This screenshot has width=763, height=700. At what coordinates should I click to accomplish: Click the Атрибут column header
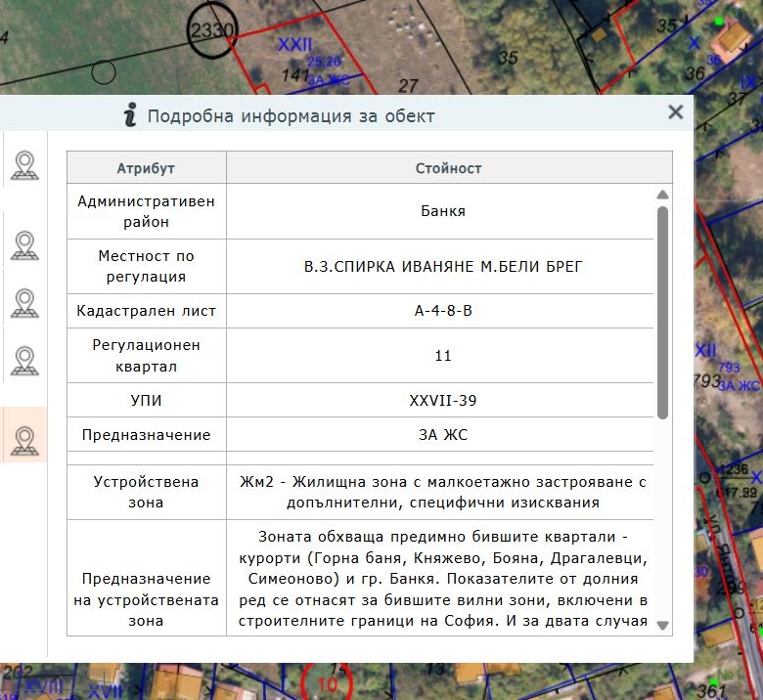click(x=146, y=168)
